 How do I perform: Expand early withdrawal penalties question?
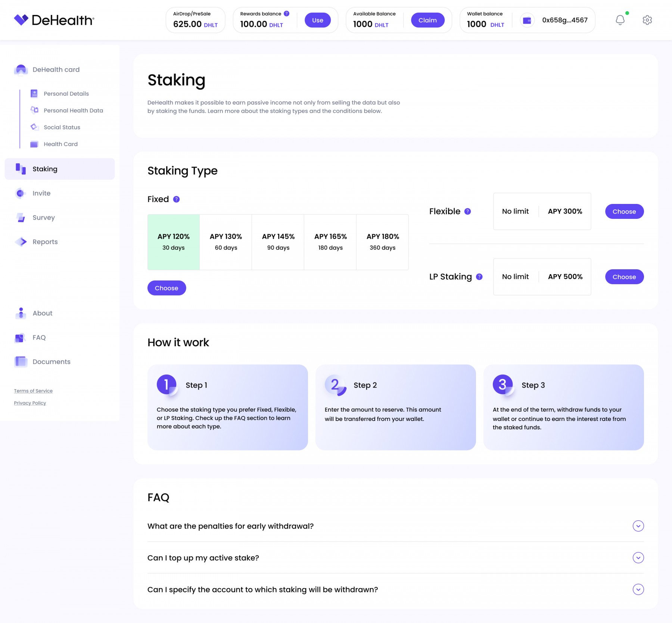pos(638,526)
